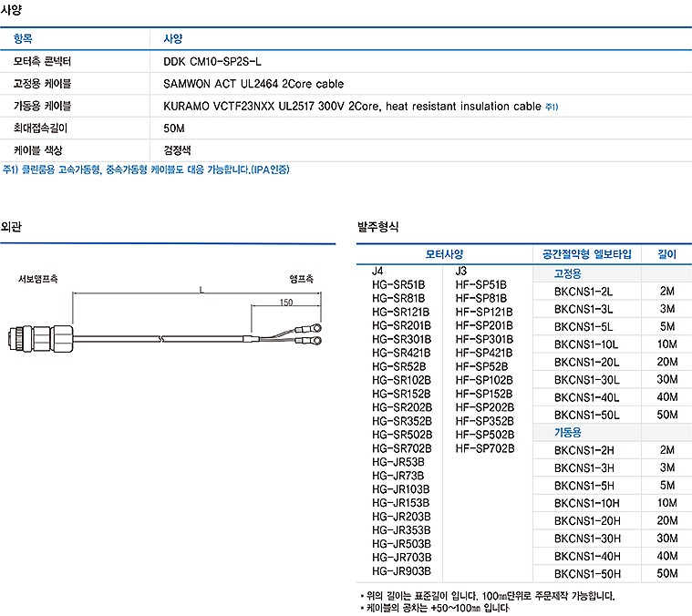Select motor model HG-SR121B
692x616 pixels.
click(x=401, y=313)
